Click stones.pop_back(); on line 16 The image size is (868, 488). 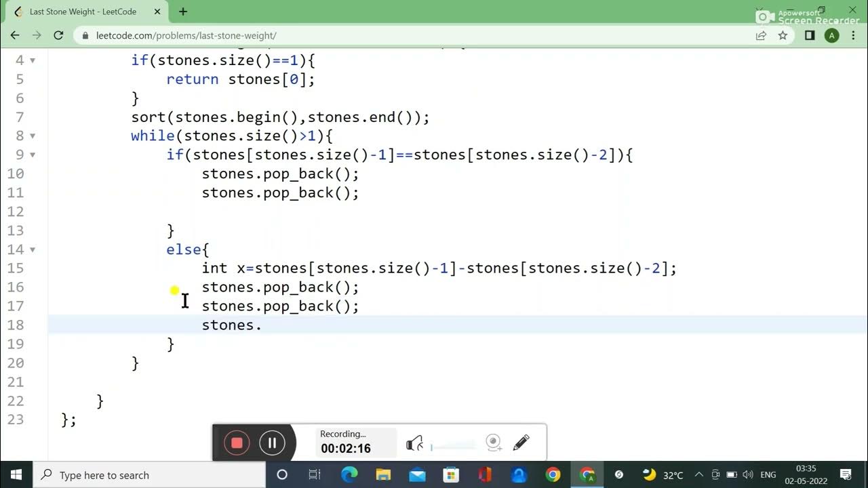[280, 287]
